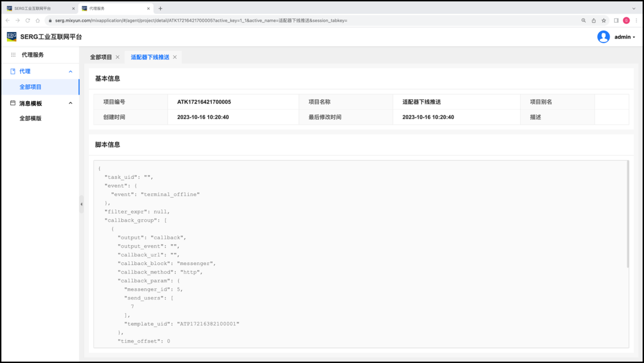This screenshot has width=644, height=363.
Task: Open a new browser tab
Action: [160, 9]
